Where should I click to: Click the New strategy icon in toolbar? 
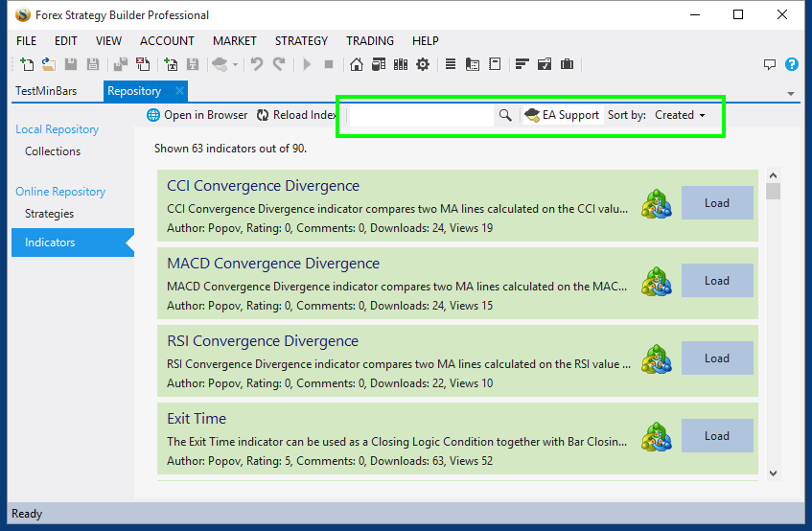pos(27,65)
